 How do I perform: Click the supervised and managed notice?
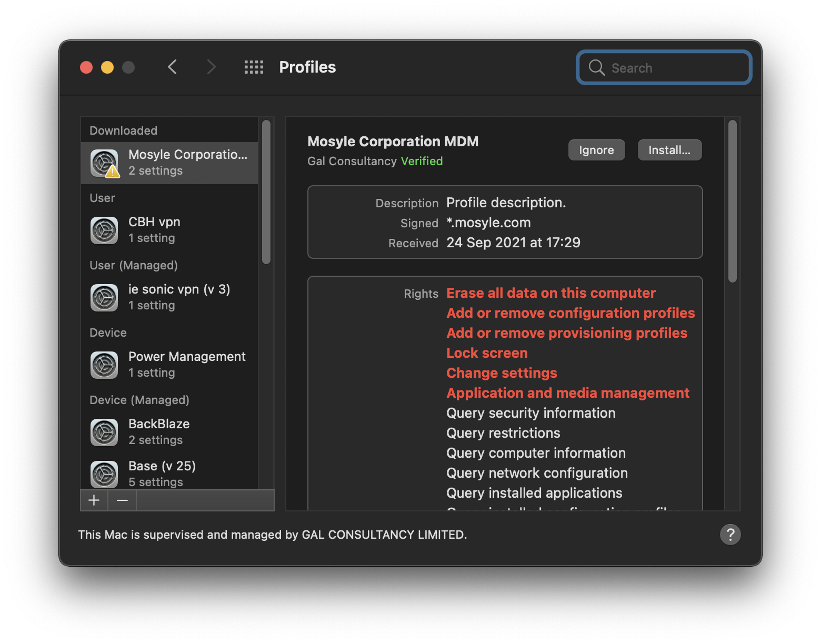tap(273, 535)
